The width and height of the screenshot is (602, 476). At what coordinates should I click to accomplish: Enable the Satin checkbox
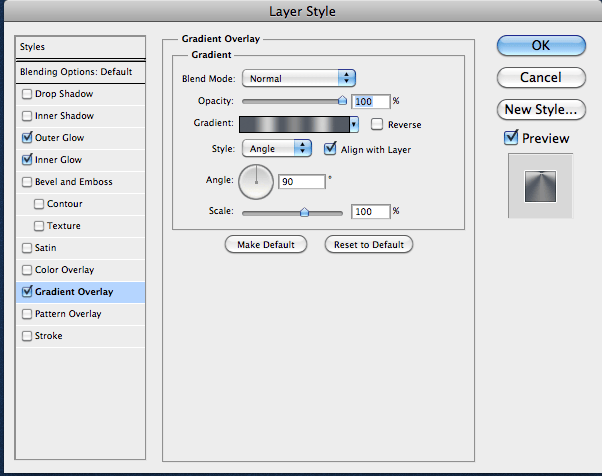27,248
